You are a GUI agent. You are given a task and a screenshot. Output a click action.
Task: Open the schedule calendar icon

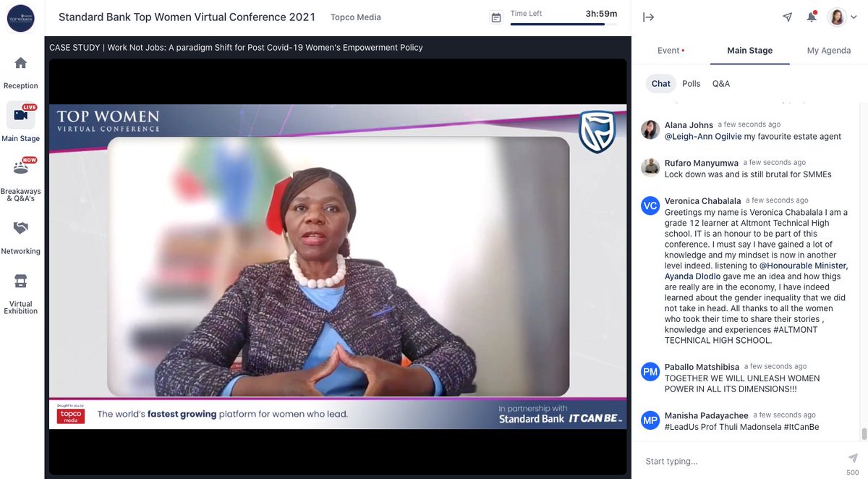pos(496,17)
